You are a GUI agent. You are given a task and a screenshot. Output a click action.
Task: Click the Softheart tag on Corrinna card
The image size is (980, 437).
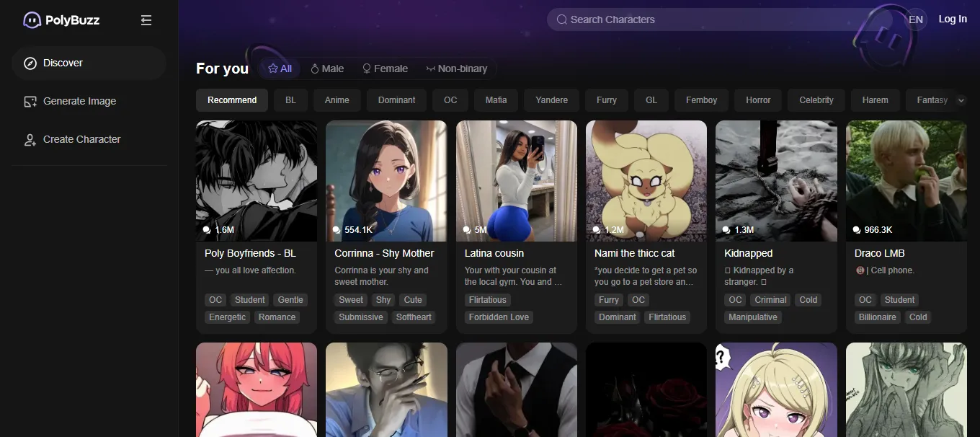click(414, 317)
